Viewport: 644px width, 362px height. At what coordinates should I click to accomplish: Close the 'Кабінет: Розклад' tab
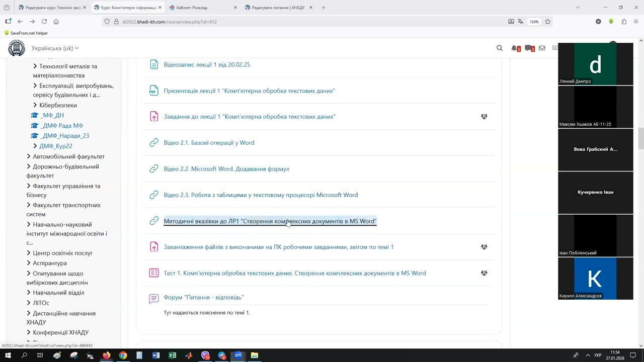(235, 8)
